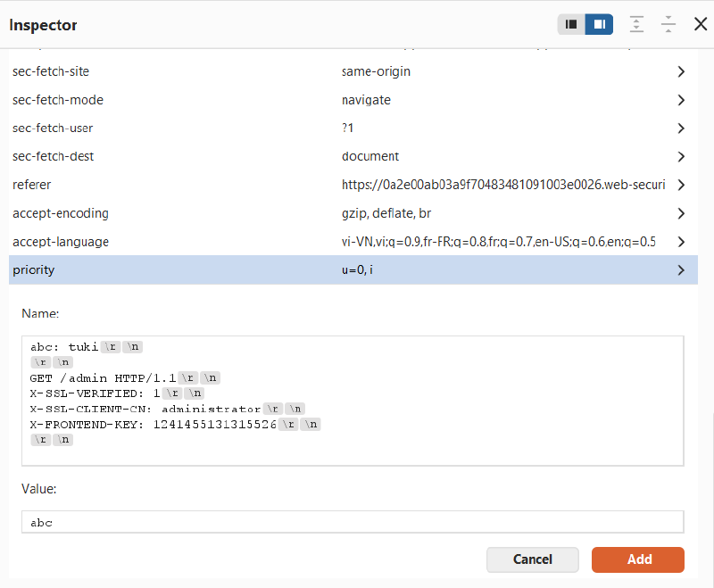Click the Value: label
Image resolution: width=714 pixels, height=588 pixels.
pos(38,489)
